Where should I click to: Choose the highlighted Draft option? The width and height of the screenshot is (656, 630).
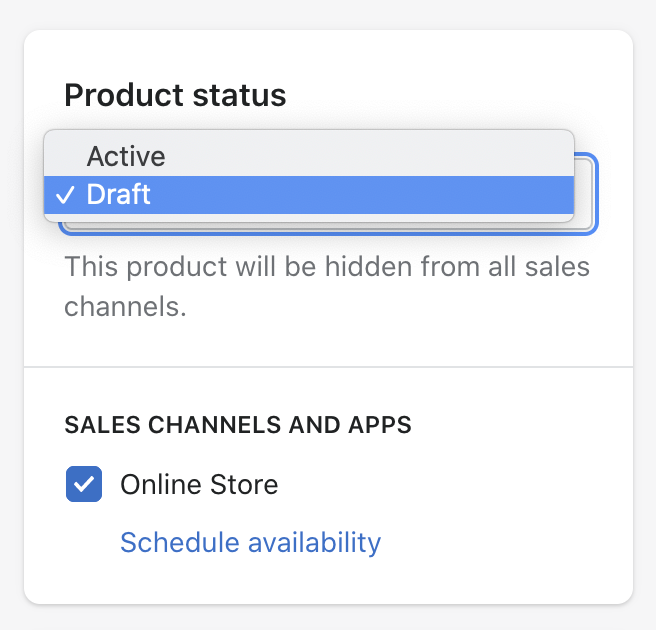[x=309, y=195]
